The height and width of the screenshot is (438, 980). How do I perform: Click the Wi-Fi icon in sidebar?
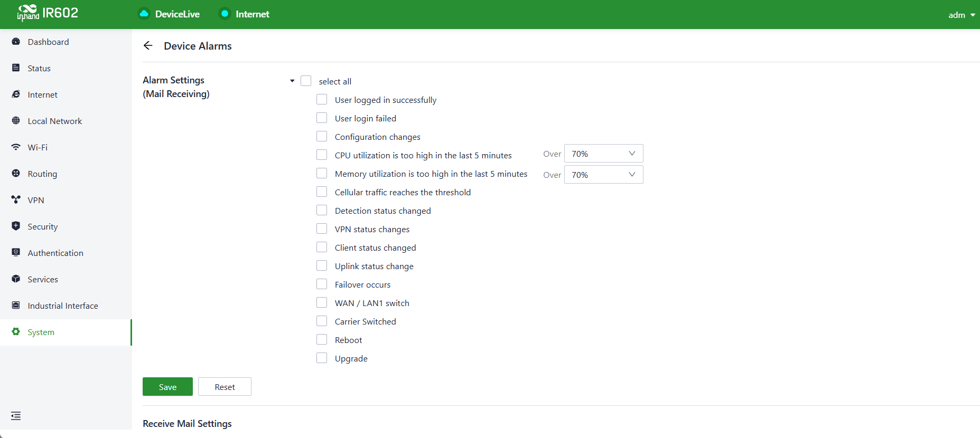coord(16,147)
